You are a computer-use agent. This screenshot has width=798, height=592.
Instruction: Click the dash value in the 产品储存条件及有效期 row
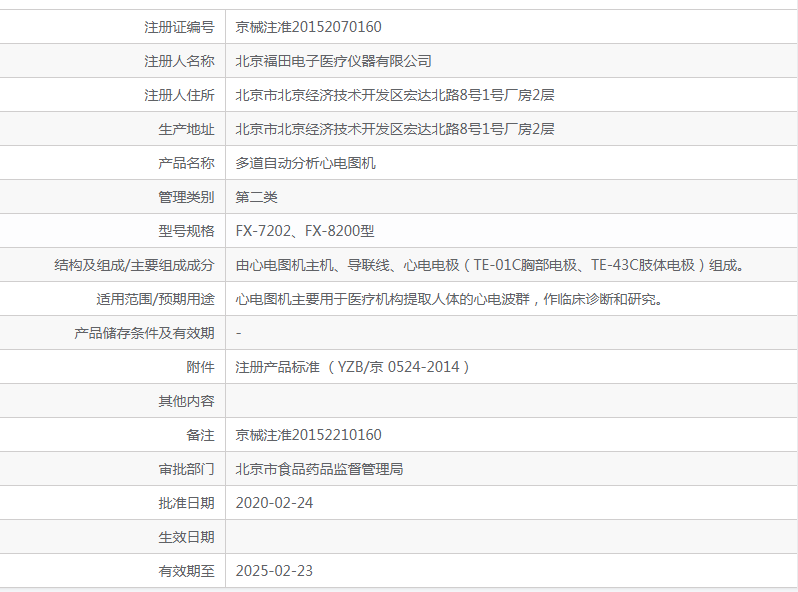(x=239, y=333)
